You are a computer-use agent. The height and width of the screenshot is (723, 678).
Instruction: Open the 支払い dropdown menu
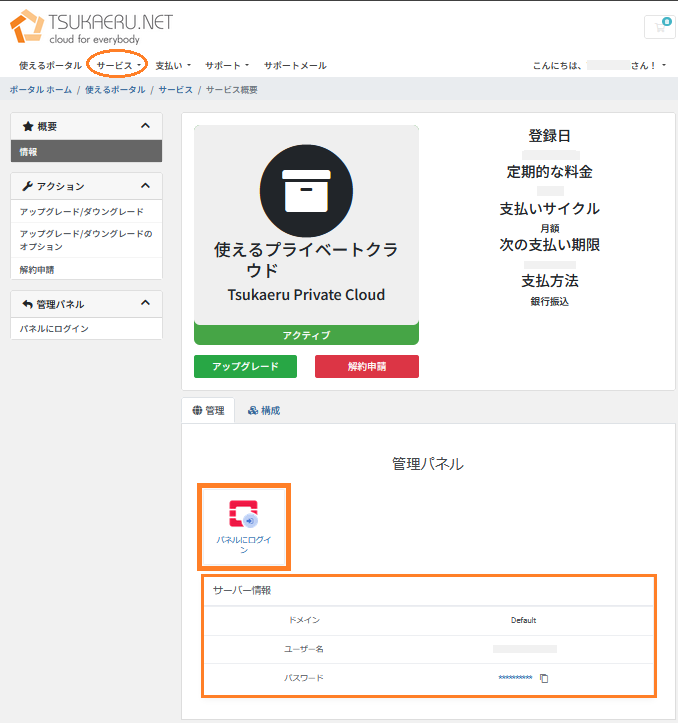173,65
